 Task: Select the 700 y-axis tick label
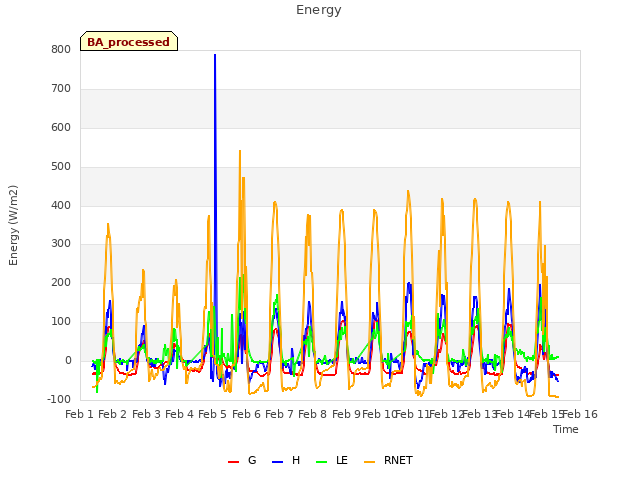(61, 89)
